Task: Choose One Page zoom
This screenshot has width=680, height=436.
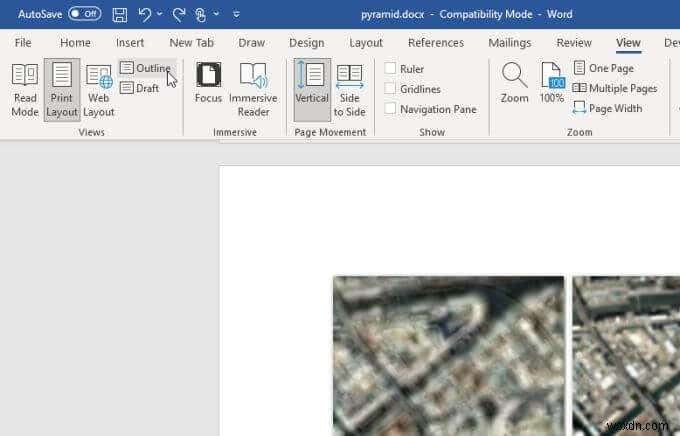Action: (x=604, y=68)
